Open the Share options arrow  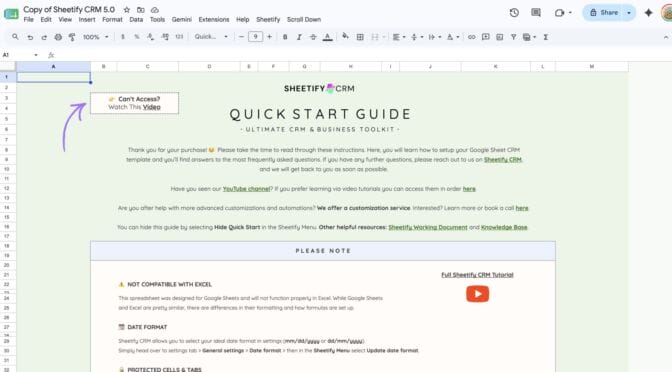click(x=629, y=13)
